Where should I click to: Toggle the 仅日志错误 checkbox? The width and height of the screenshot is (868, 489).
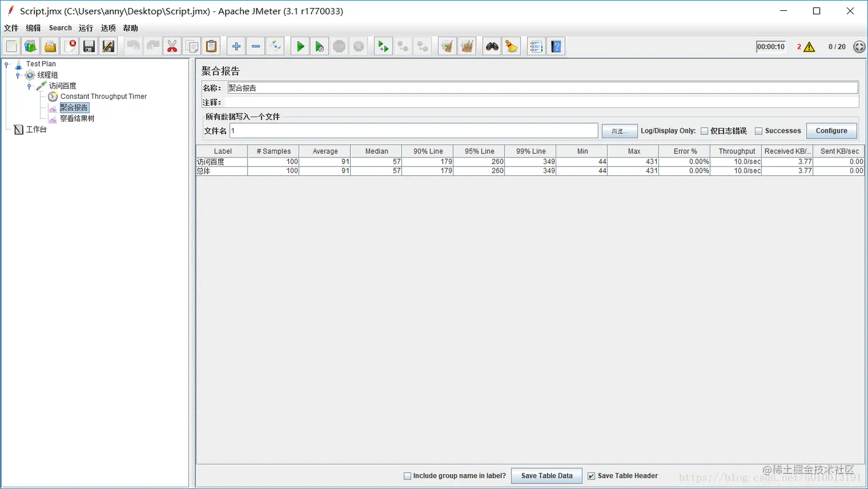704,131
